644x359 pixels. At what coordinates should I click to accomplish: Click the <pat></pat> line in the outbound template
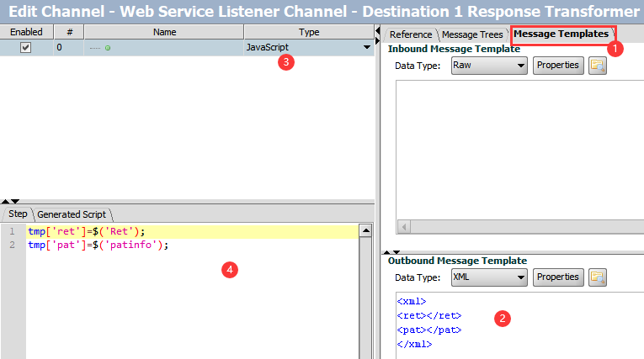429,330
